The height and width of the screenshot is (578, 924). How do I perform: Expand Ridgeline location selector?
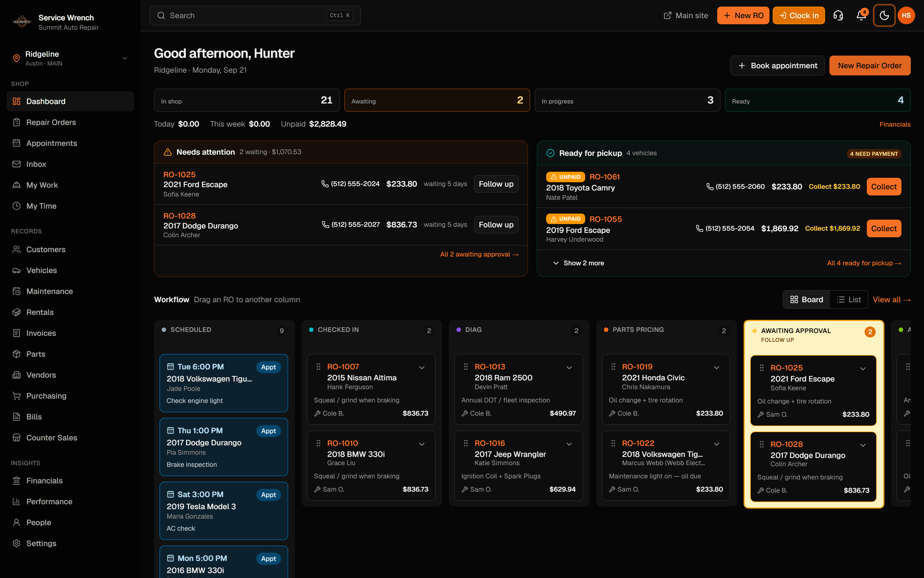tap(125, 58)
